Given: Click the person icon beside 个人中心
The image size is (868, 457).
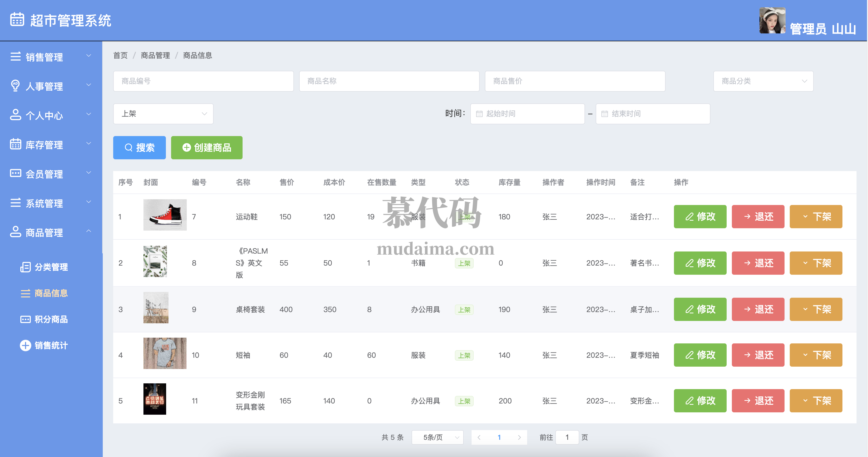Looking at the screenshot, I should tap(15, 115).
